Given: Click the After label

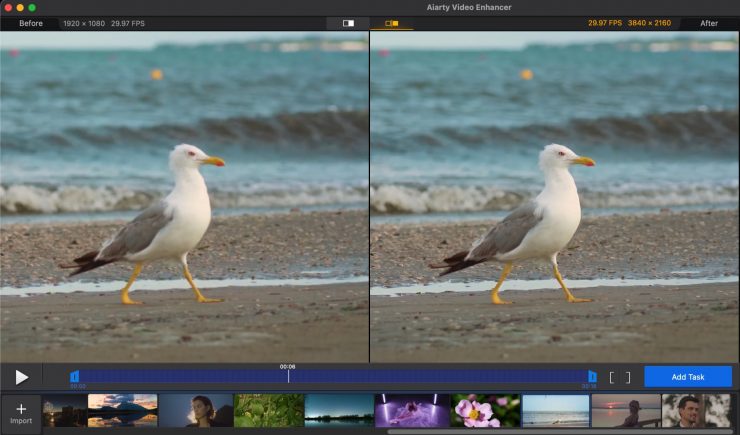Looking at the screenshot, I should tap(709, 23).
